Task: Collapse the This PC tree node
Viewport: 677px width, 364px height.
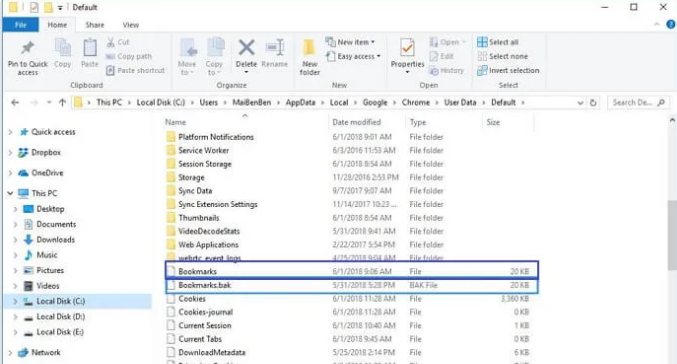Action: [x=10, y=193]
